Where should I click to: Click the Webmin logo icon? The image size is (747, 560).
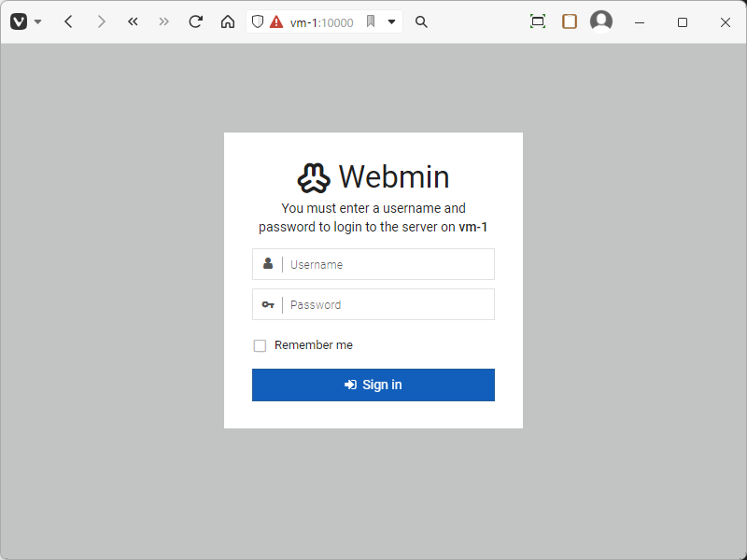pos(314,177)
